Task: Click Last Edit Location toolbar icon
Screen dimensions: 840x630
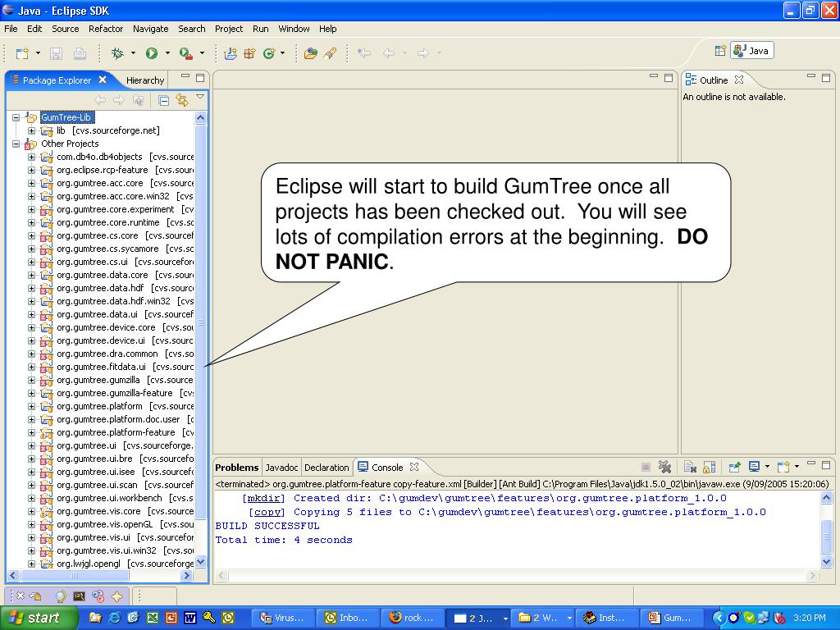Action: [x=364, y=53]
